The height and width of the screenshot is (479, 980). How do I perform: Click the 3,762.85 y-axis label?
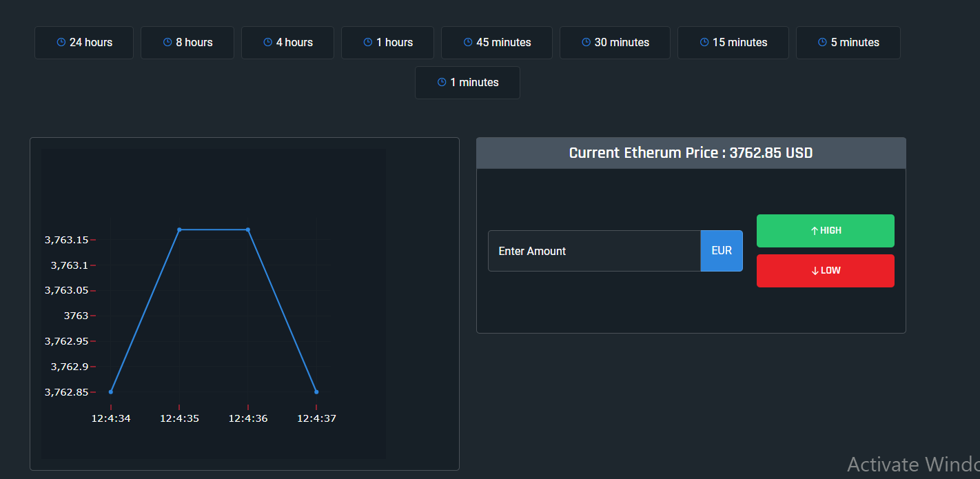tap(67, 392)
